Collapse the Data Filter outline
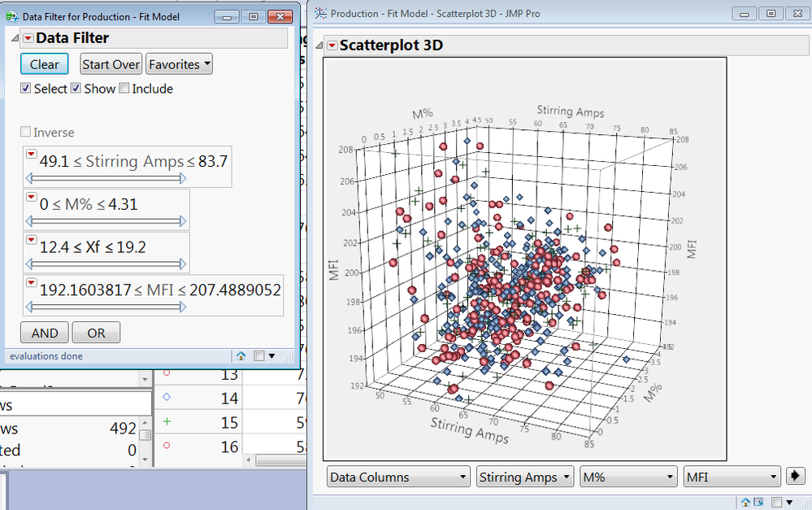 pyautogui.click(x=15, y=38)
